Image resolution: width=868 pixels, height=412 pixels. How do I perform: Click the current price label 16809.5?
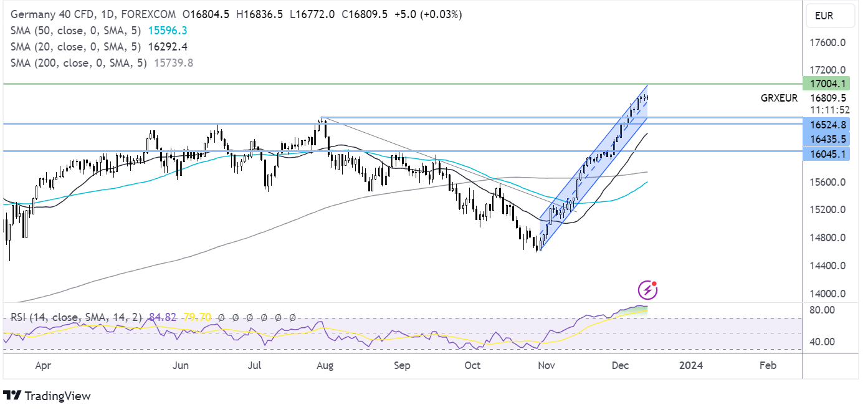click(828, 98)
